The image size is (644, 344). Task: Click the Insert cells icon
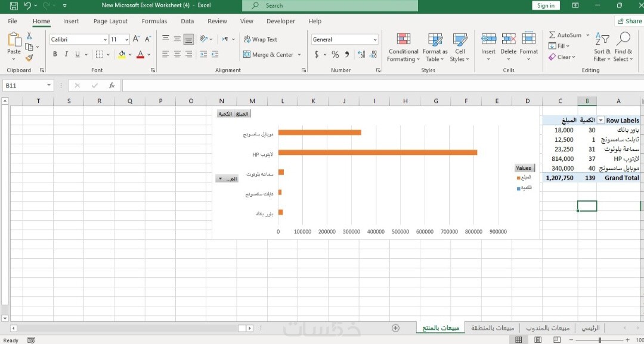tap(488, 39)
